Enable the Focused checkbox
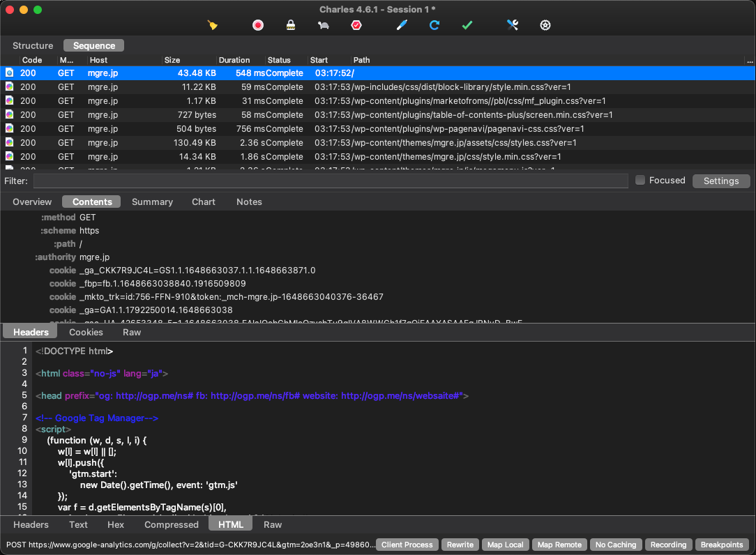Screen dimensions: 756x555 640,181
